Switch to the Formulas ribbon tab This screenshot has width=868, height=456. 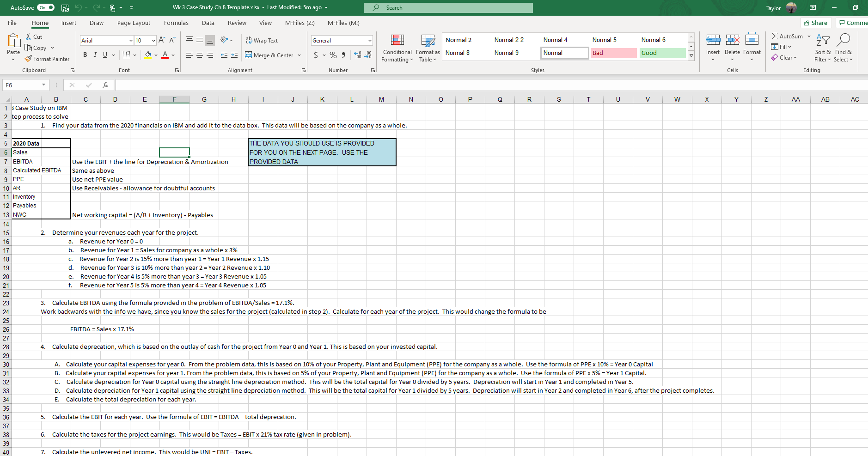tap(176, 23)
